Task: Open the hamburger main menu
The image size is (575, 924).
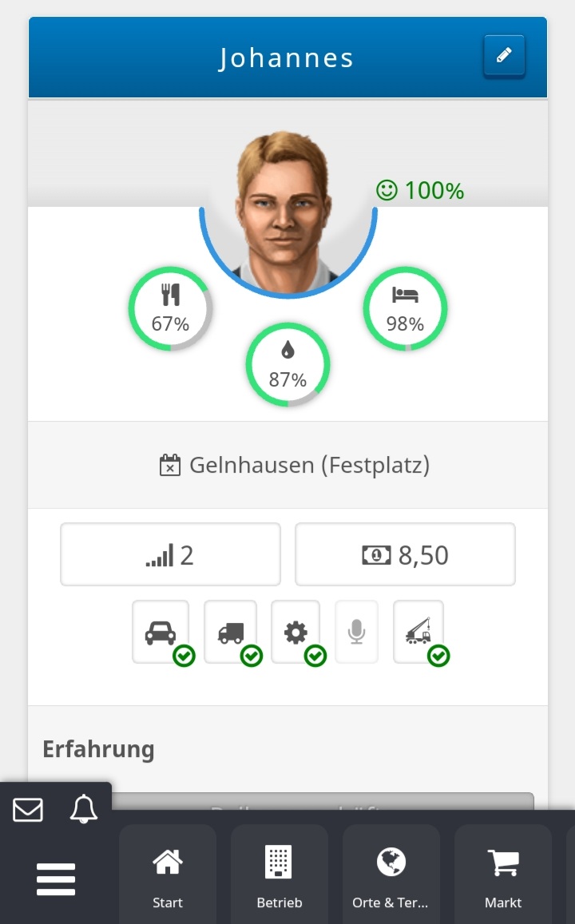Action: [56, 879]
